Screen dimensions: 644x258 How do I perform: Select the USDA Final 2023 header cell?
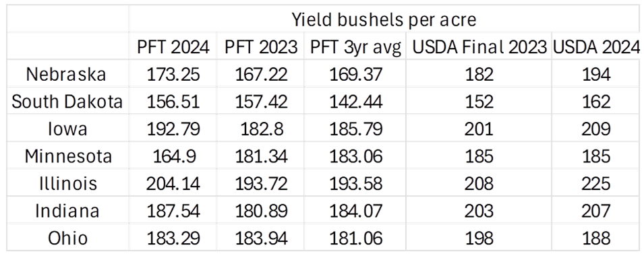coord(479,47)
